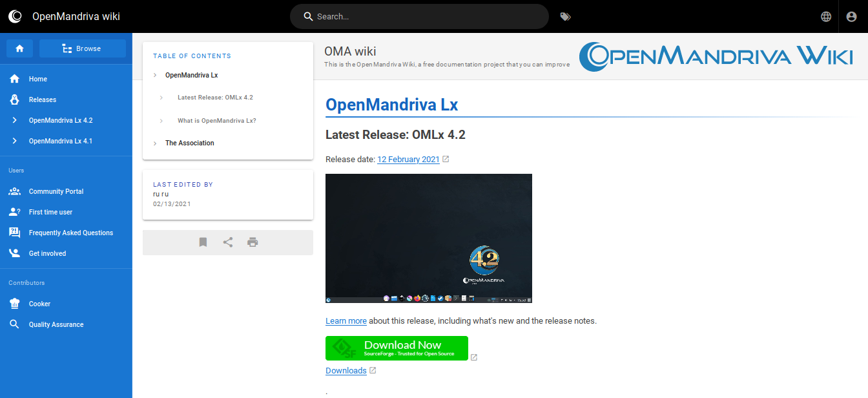Image resolution: width=868 pixels, height=398 pixels.
Task: Click external icon beside Download Now button
Action: [474, 357]
